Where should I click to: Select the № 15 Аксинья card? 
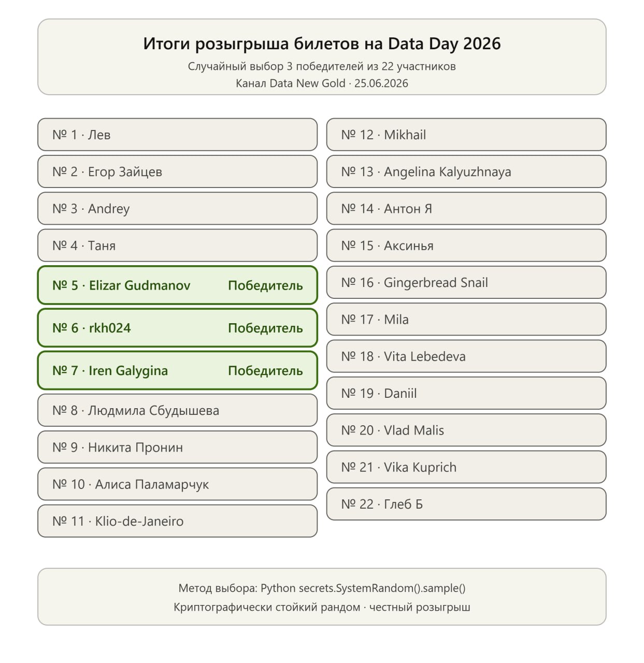pyautogui.click(x=466, y=246)
